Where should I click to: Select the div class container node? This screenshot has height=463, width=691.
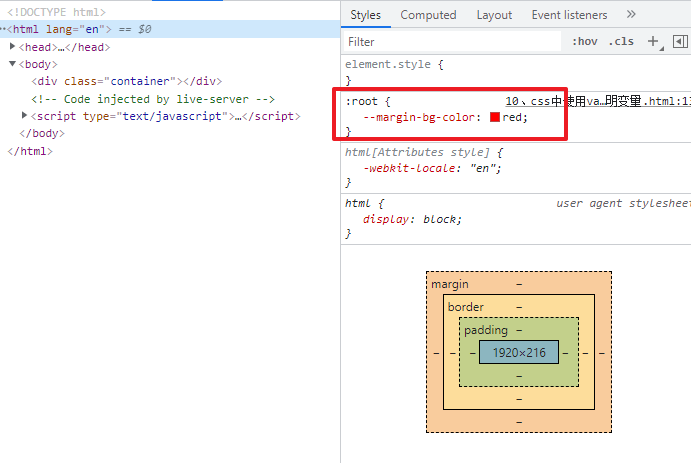click(x=126, y=81)
